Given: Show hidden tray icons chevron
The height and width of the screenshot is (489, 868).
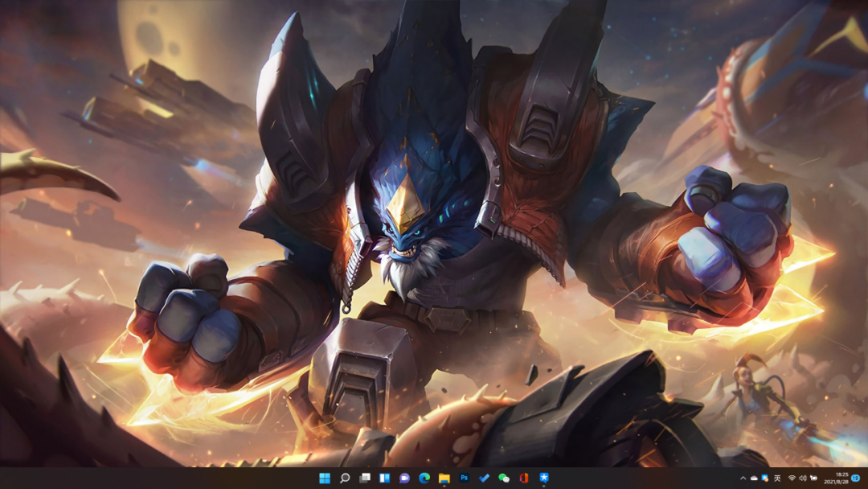Looking at the screenshot, I should (743, 478).
